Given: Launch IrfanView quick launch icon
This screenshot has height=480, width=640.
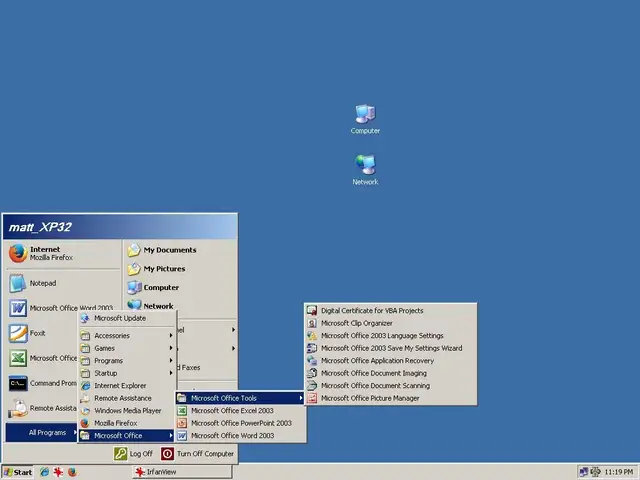Looking at the screenshot, I should pyautogui.click(x=58, y=472).
